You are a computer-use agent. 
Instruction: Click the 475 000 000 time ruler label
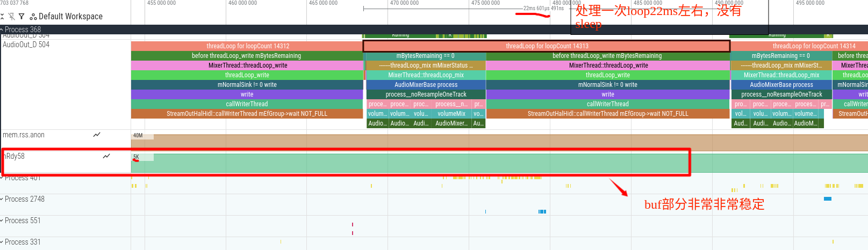[486, 3]
